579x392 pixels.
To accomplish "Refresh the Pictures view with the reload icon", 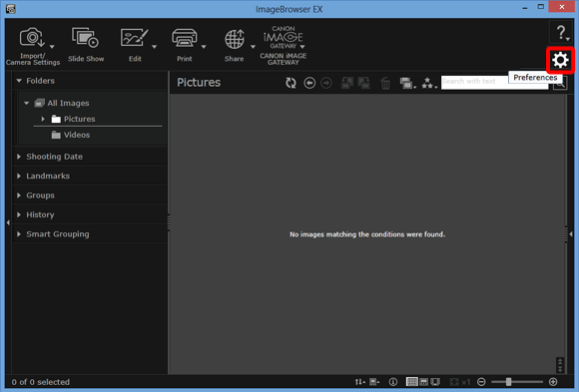I will click(x=290, y=83).
